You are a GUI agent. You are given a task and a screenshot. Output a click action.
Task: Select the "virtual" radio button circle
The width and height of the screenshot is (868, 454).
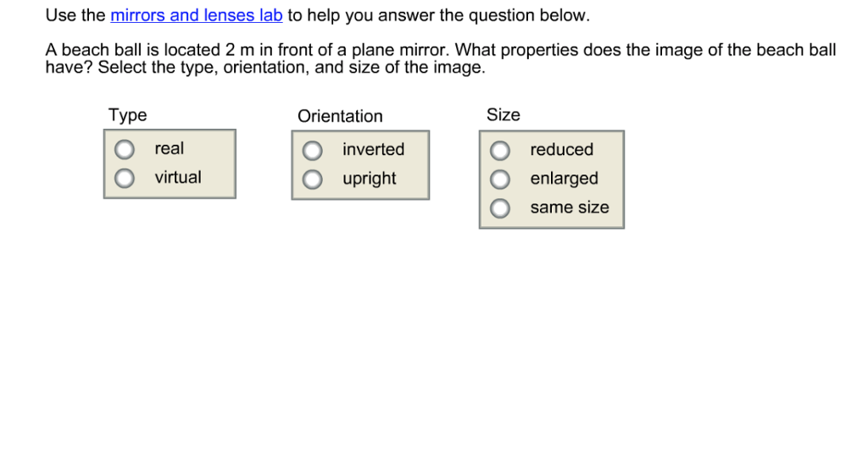(125, 178)
